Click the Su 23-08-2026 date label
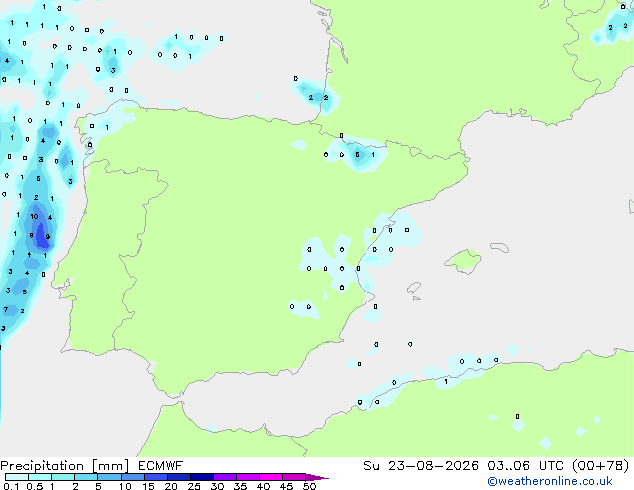 pos(421,466)
